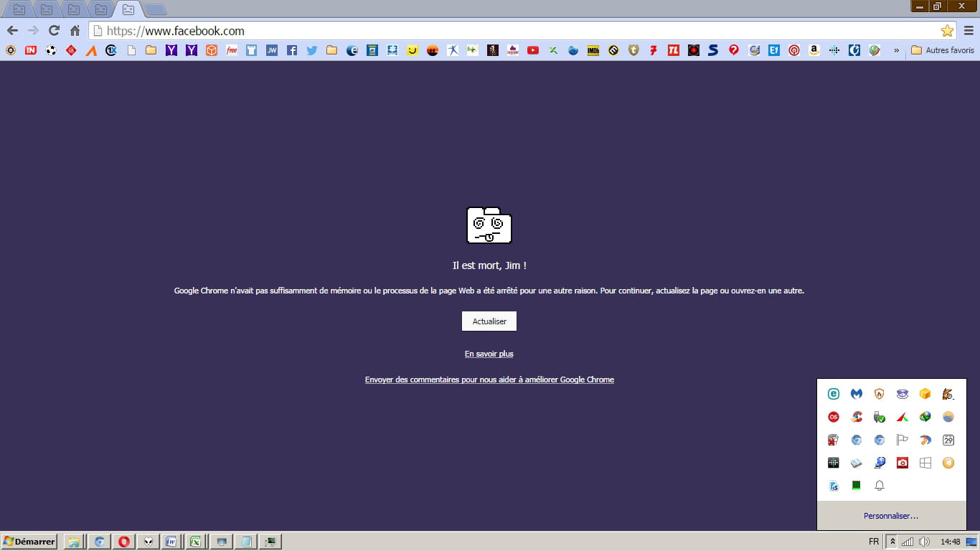
Task: Open a new tab
Action: (155, 10)
